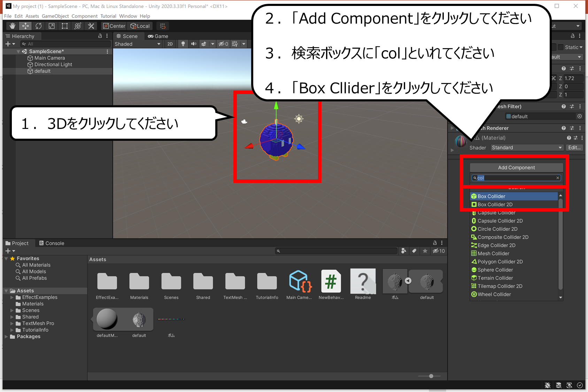Collapse the Assets tree folder
The image size is (588, 392).
point(6,291)
